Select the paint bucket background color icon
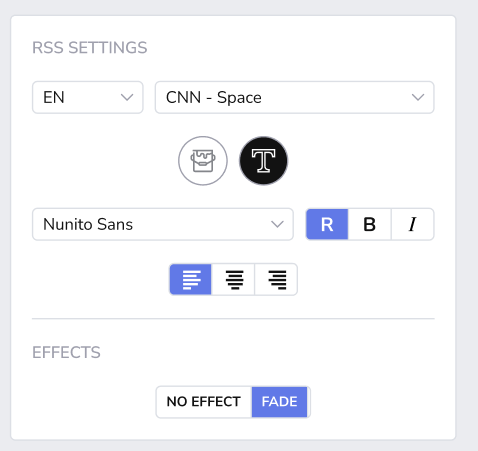478x451 pixels. (x=203, y=161)
